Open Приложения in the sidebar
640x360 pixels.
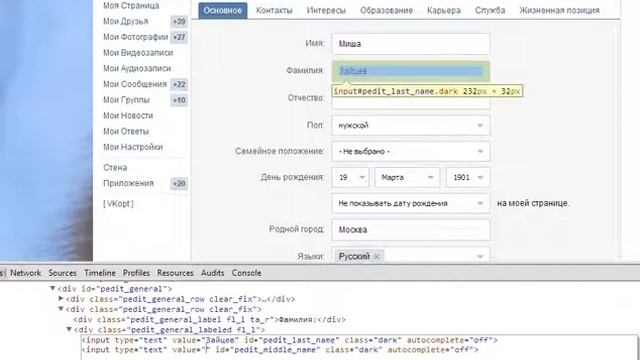[x=128, y=183]
